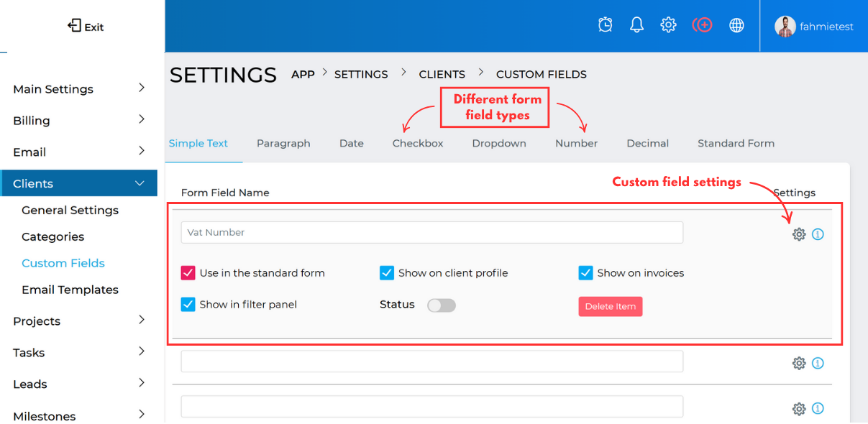
Task: Expand Billing menu chevron
Action: tap(142, 119)
